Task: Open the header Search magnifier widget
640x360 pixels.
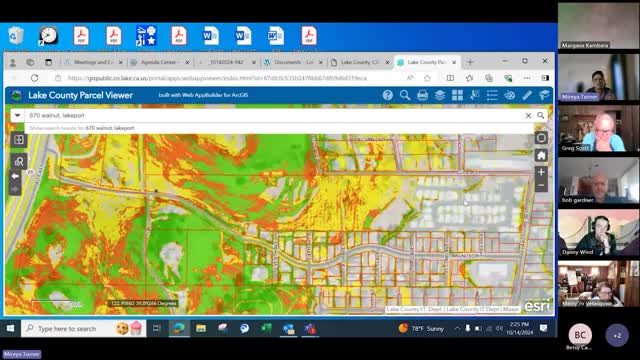Action: [405, 95]
